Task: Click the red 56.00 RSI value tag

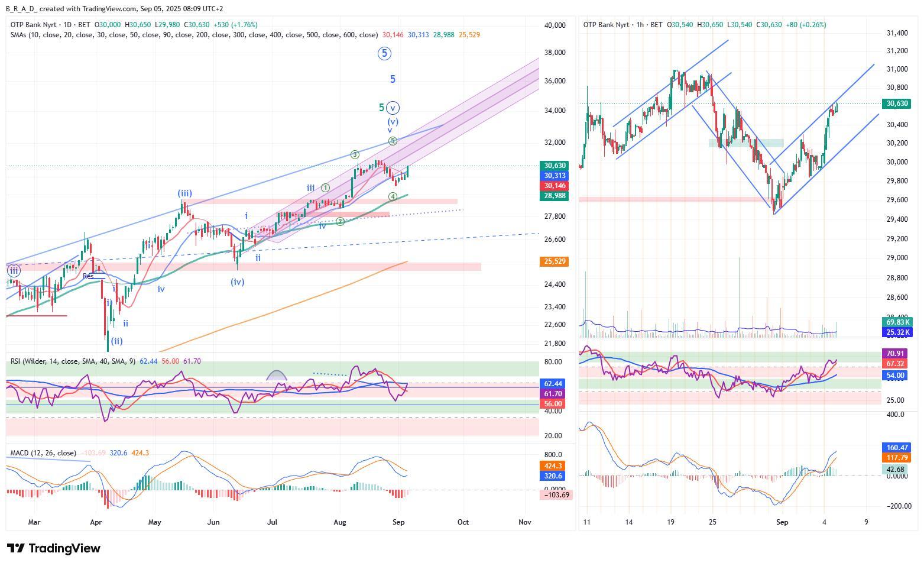Action: tap(553, 404)
